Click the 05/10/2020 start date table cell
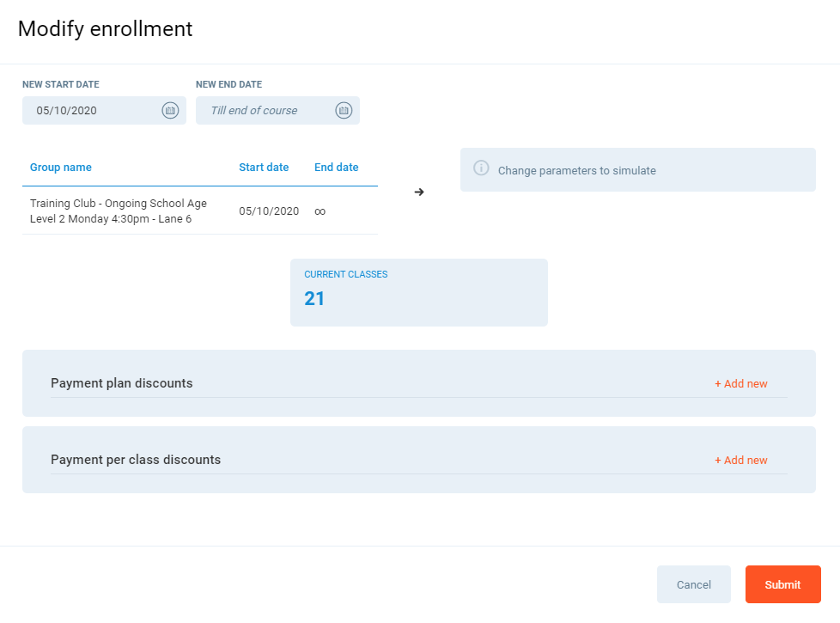The width and height of the screenshot is (840, 623). [269, 211]
